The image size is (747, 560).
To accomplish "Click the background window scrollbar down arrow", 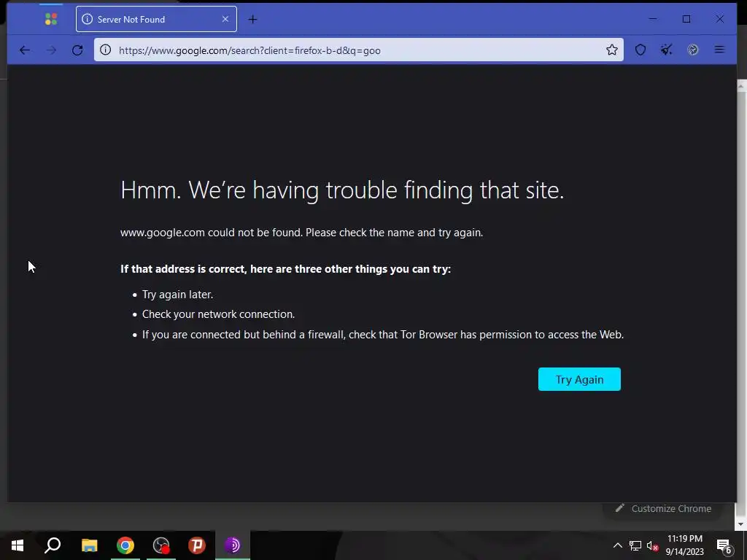I will click(x=741, y=524).
